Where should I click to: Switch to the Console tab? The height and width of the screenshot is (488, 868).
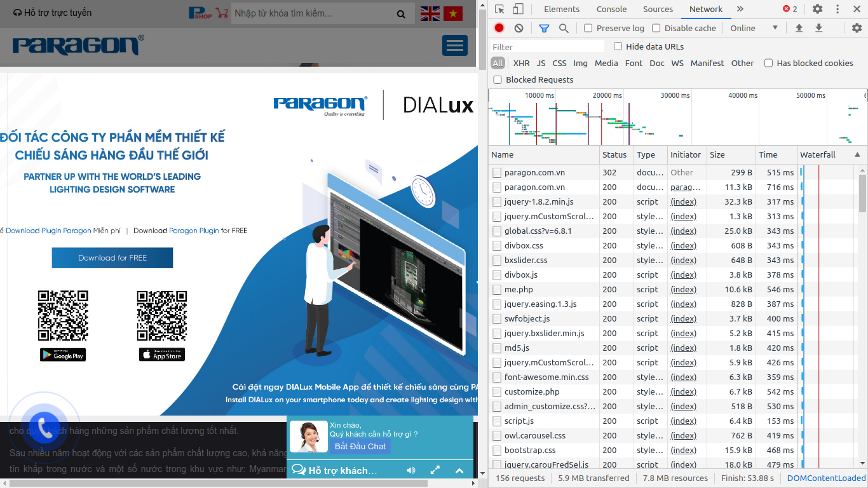tap(611, 9)
